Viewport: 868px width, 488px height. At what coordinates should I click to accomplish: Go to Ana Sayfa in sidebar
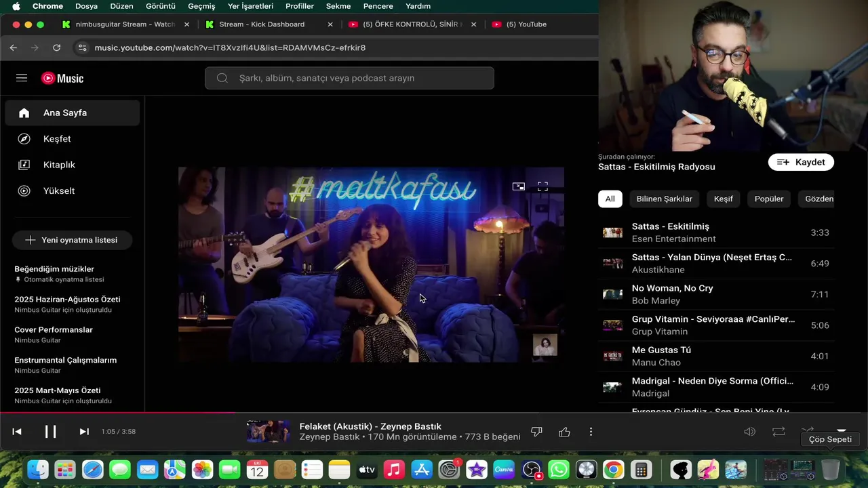(x=73, y=113)
